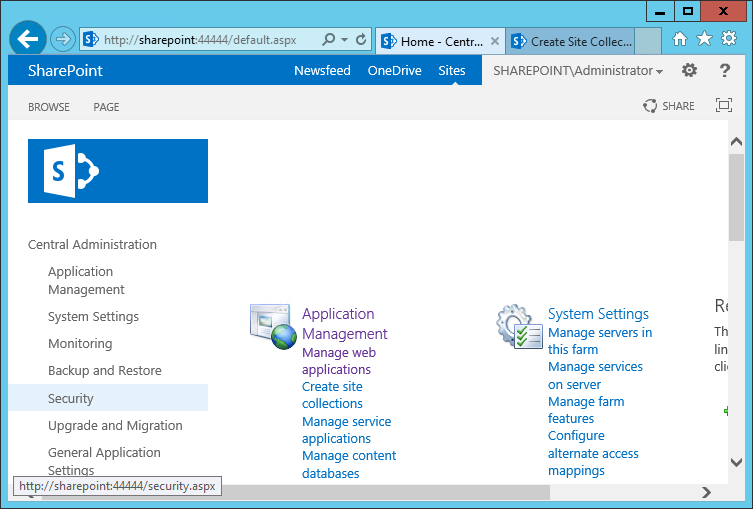Click the Application Management globe icon
This screenshot has width=753, height=509.
pos(273,327)
